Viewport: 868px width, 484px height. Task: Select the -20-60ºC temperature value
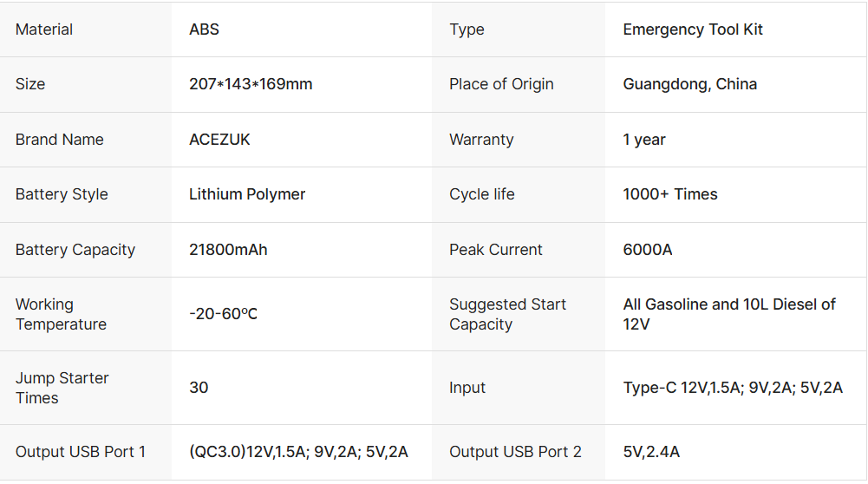click(223, 314)
